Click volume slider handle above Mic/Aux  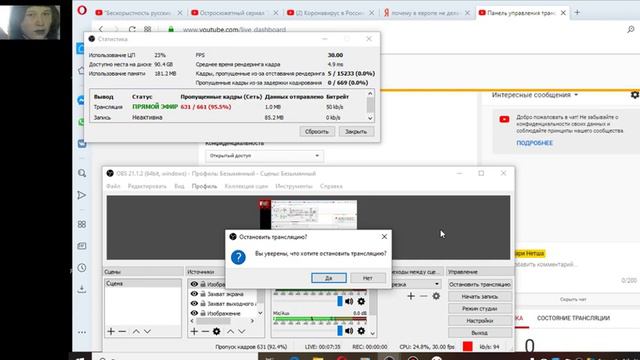click(340, 301)
